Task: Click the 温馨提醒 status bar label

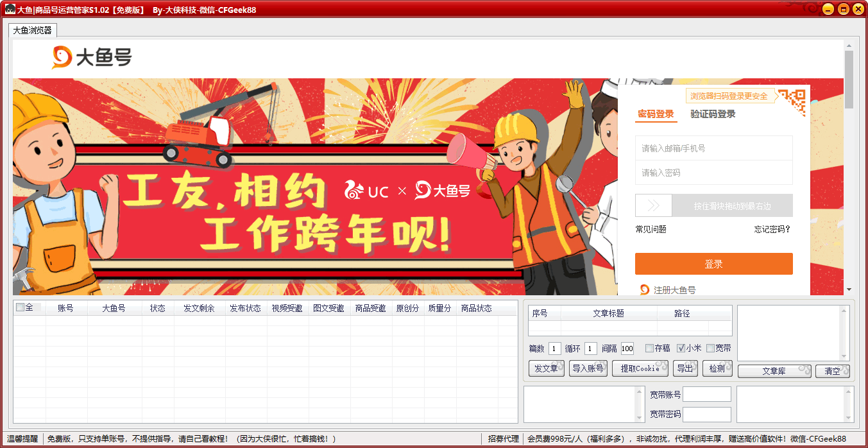Action: (22, 438)
